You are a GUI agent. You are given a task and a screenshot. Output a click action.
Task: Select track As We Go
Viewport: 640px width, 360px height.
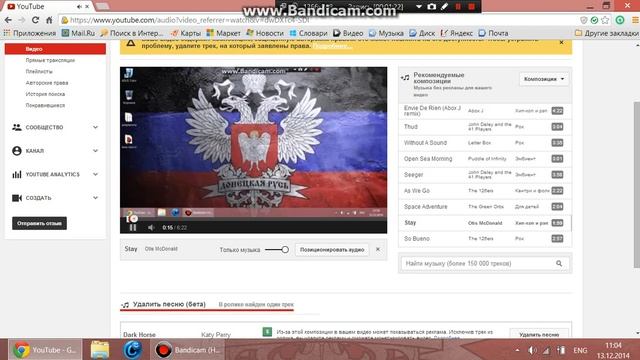pyautogui.click(x=485, y=191)
